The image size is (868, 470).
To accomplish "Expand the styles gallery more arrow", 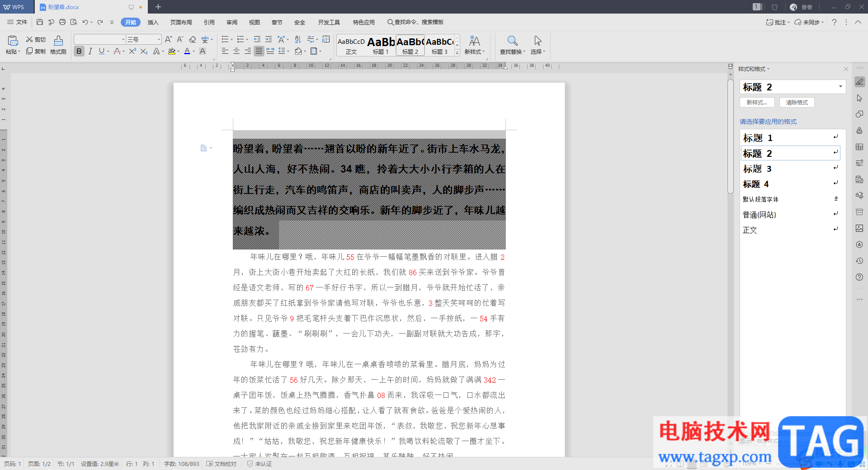I will tap(458, 53).
